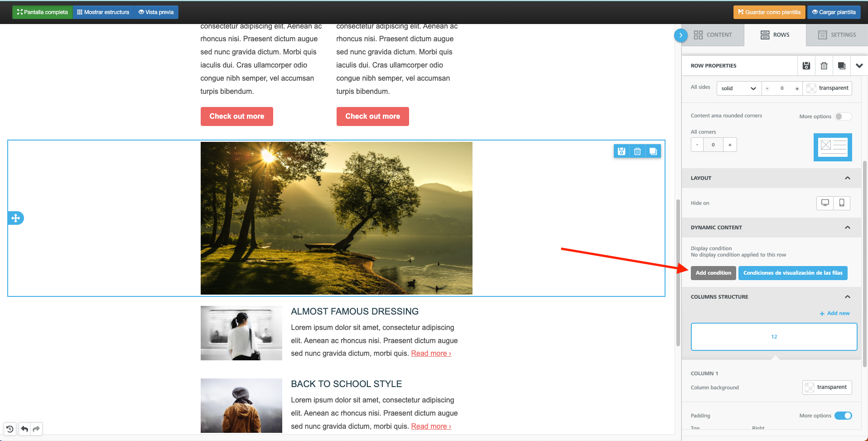Switch to the Content tab

(713, 35)
